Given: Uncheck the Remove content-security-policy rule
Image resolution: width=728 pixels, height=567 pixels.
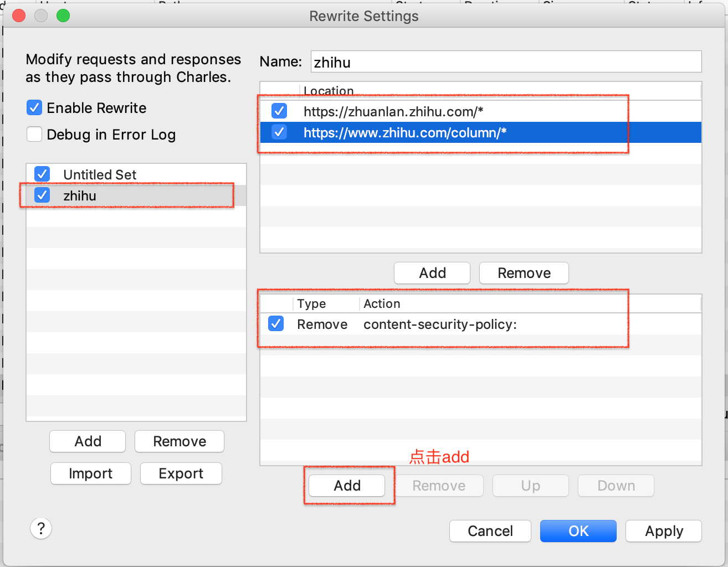Looking at the screenshot, I should [276, 324].
